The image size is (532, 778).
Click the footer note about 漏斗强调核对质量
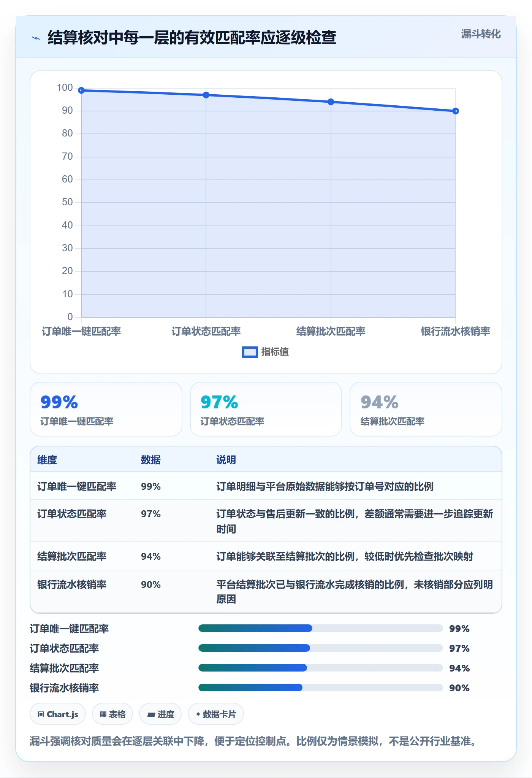coord(253,741)
